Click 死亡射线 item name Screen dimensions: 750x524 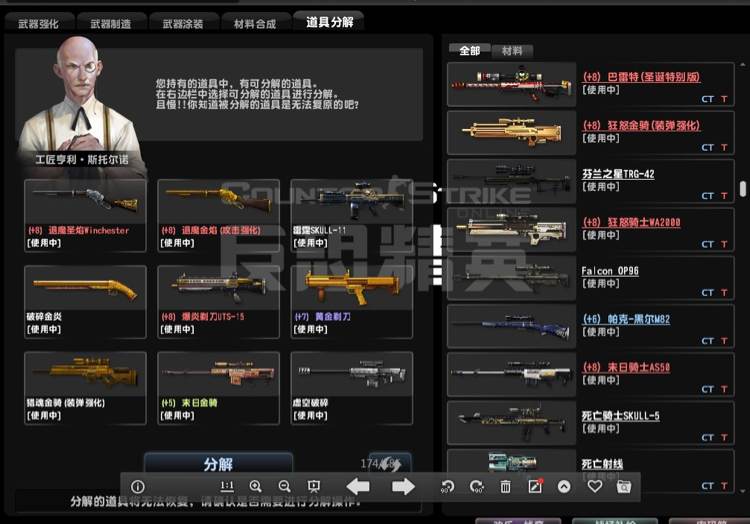pos(602,464)
